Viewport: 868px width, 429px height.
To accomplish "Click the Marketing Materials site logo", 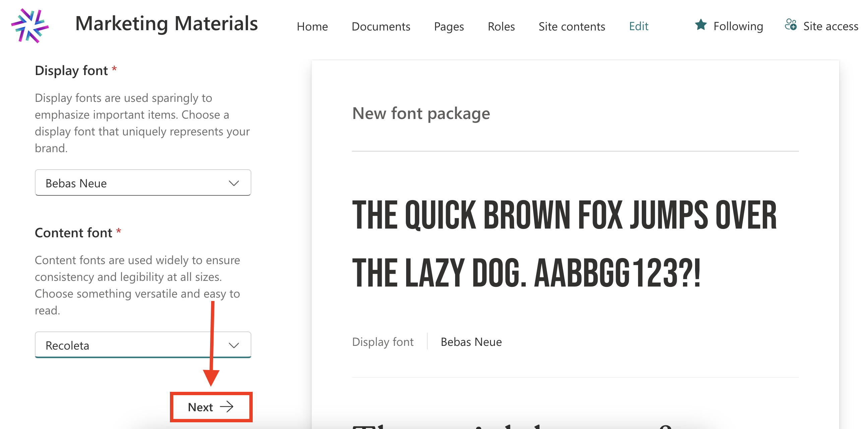I will 29,25.
